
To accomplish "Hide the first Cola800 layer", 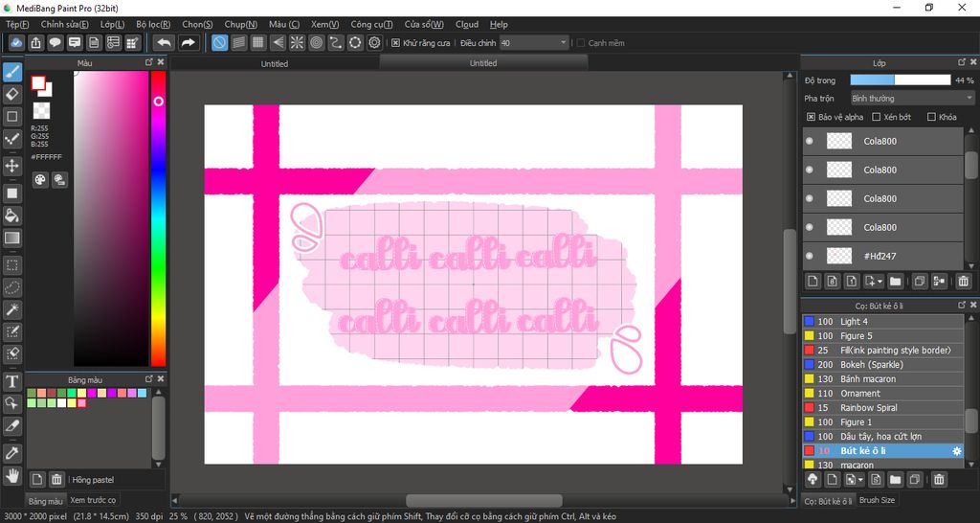I will coord(810,142).
